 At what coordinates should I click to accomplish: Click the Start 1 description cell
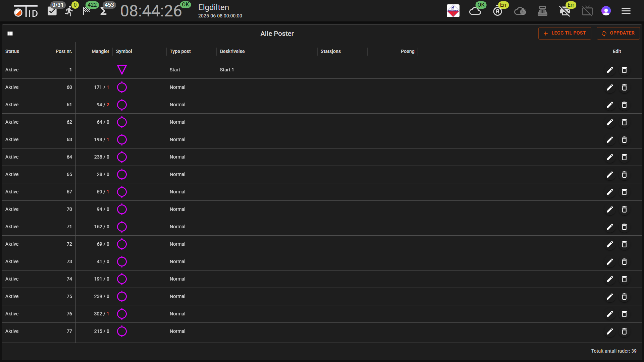pyautogui.click(x=227, y=70)
